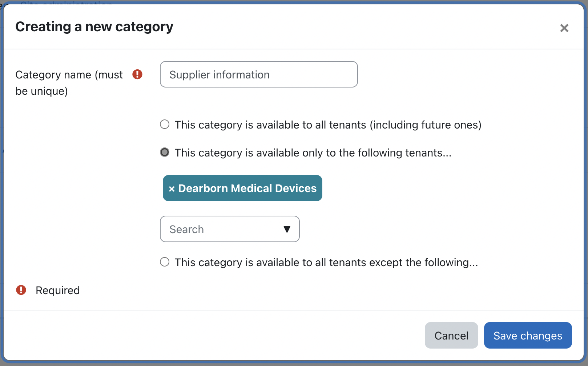Select the "only to the following tenants" radio button

(165, 152)
